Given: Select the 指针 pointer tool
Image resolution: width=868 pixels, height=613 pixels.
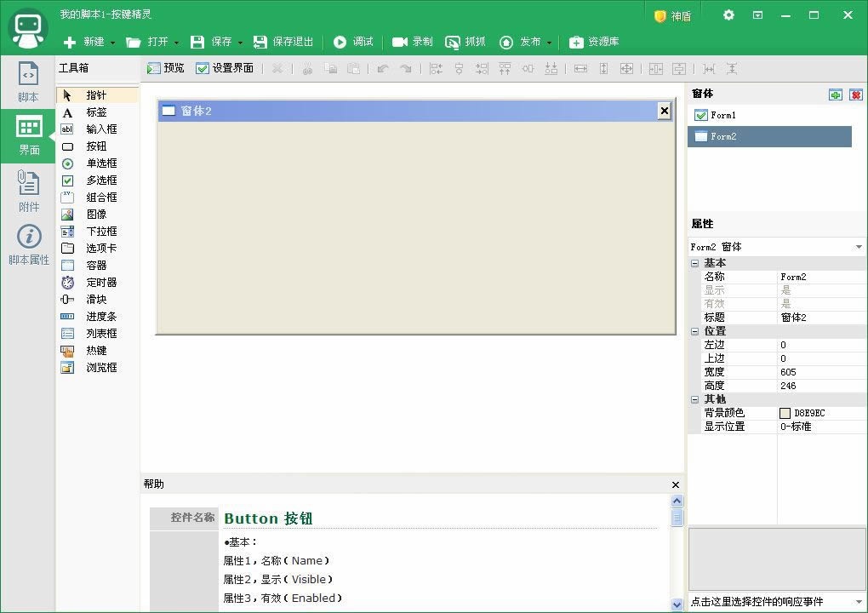Looking at the screenshot, I should [97, 95].
